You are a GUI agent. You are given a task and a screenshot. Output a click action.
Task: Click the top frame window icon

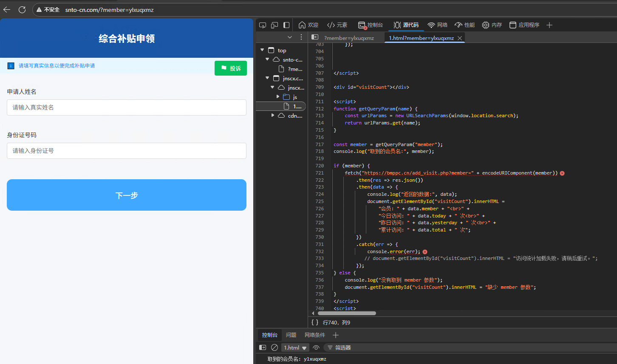tap(271, 50)
